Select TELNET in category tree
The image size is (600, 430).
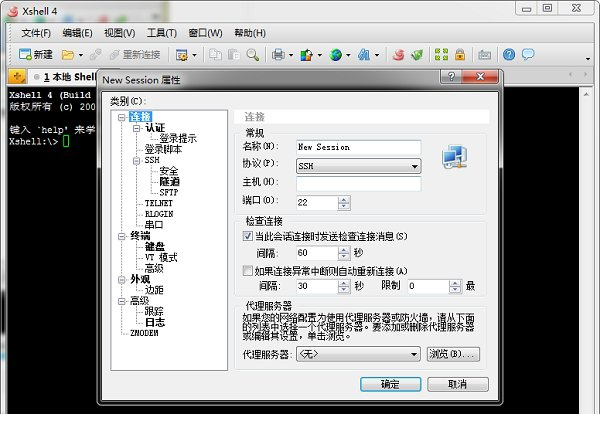point(159,203)
